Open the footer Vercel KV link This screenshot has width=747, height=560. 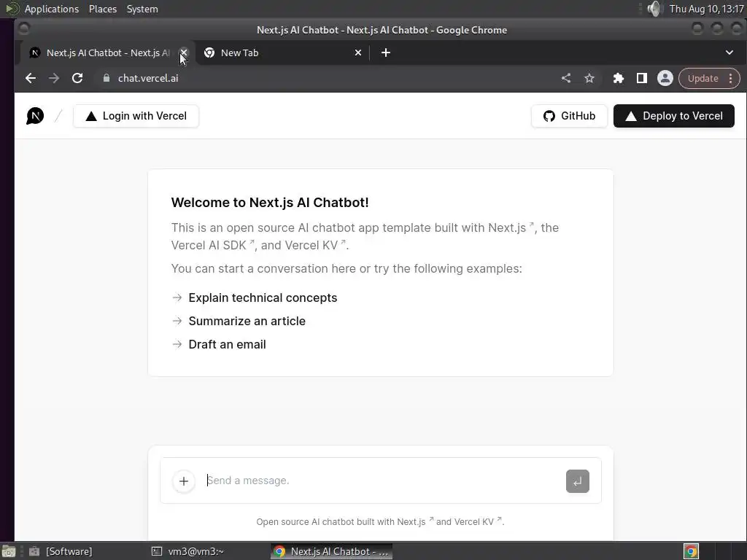click(x=478, y=522)
